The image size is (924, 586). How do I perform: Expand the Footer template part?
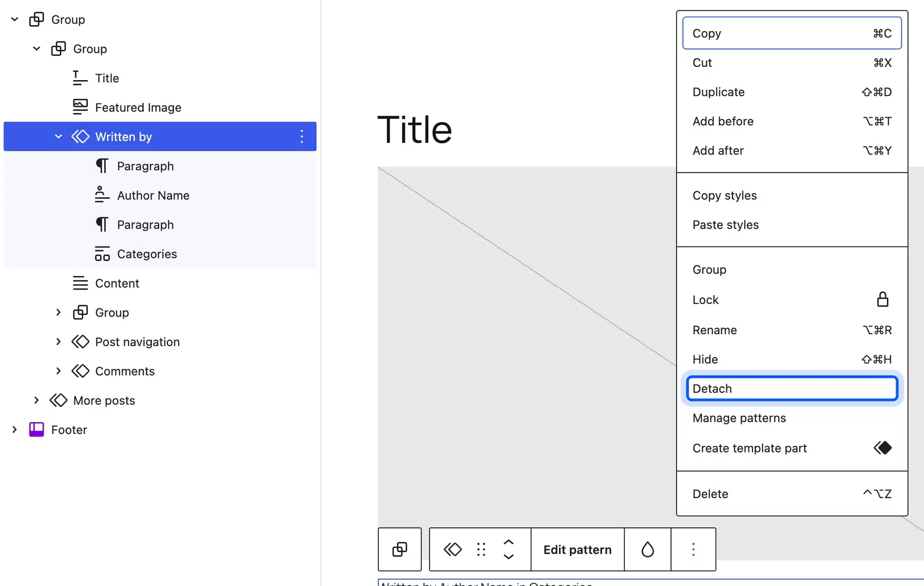tap(15, 429)
